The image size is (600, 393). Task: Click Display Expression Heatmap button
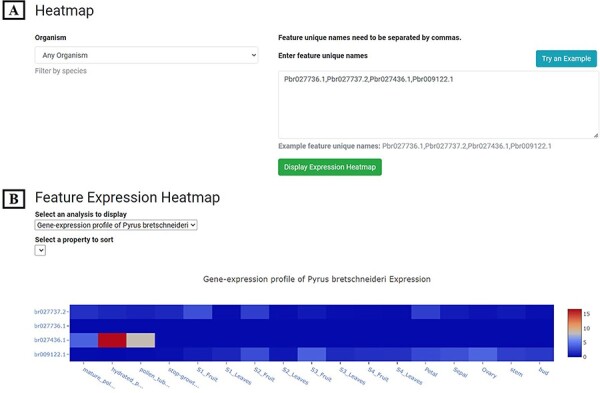(329, 167)
